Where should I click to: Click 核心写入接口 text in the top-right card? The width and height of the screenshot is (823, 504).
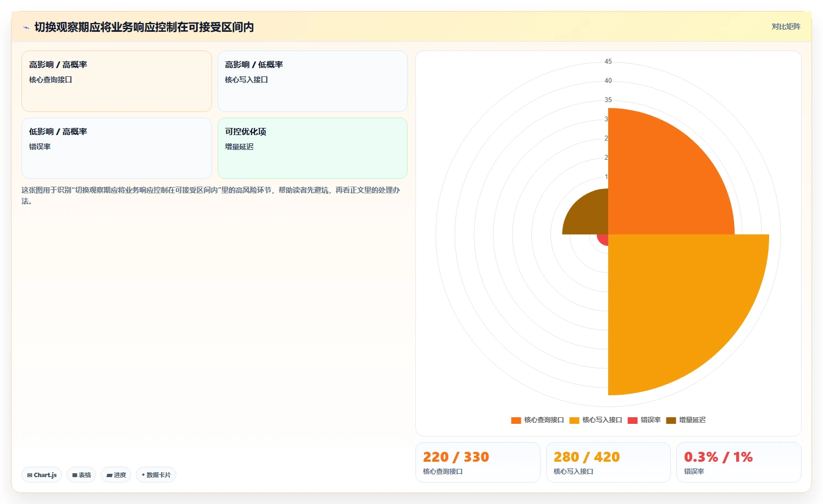(x=246, y=80)
